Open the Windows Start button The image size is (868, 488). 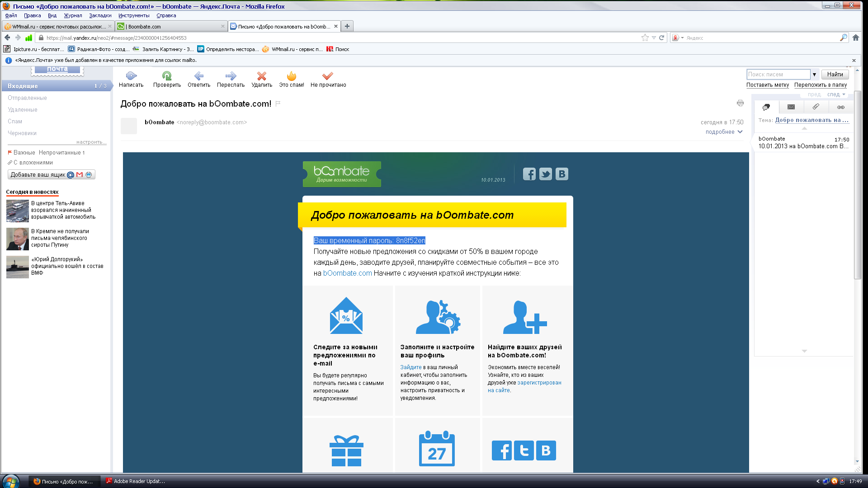point(11,482)
